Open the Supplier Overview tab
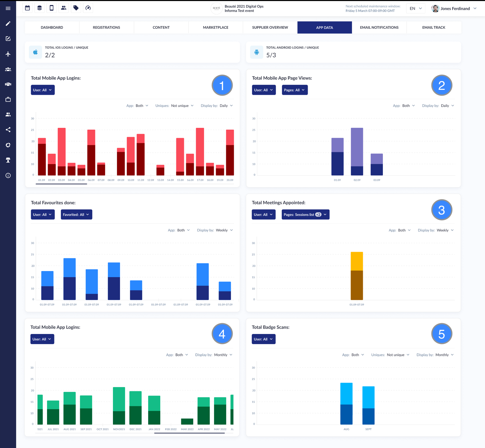Viewport: 485px width, 448px height. [270, 27]
